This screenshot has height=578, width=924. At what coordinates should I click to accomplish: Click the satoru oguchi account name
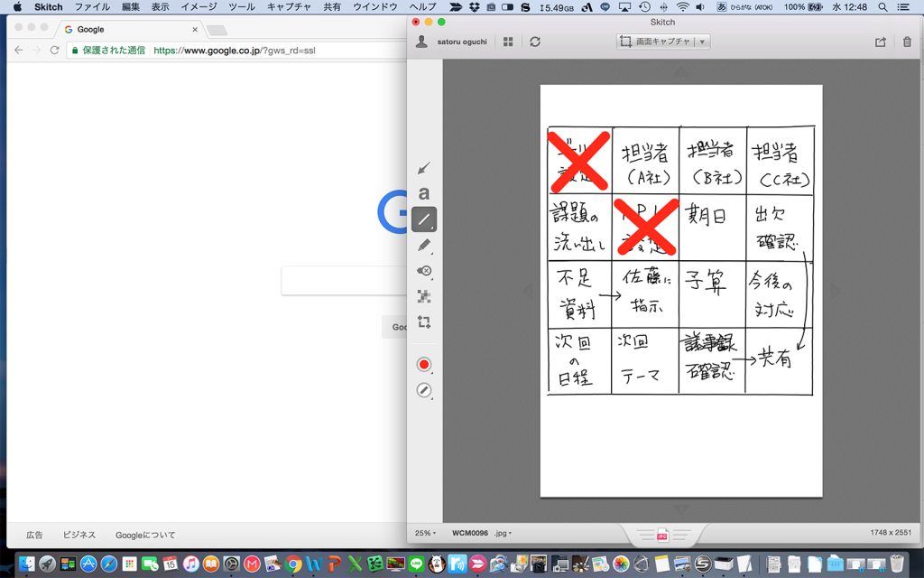[462, 42]
